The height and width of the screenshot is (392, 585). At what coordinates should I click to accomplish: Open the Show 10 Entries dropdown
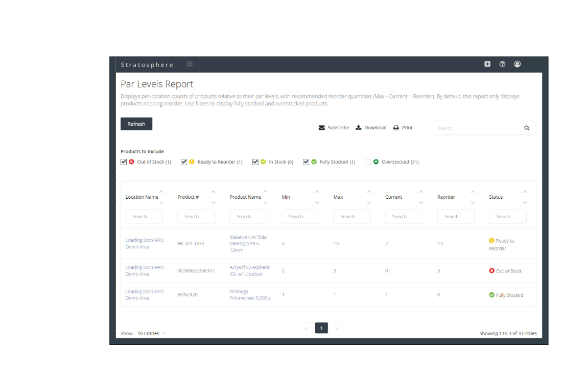tap(151, 333)
